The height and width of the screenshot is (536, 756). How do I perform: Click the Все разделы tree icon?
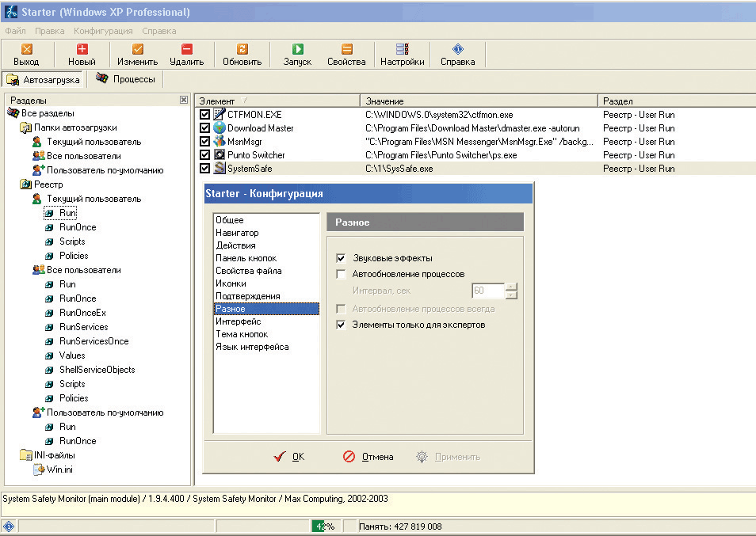[13, 113]
